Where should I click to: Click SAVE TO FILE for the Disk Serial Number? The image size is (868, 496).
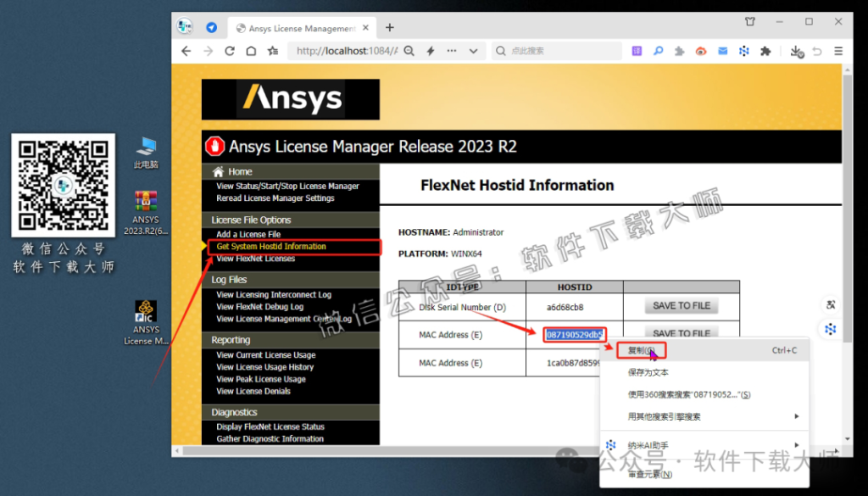point(681,305)
